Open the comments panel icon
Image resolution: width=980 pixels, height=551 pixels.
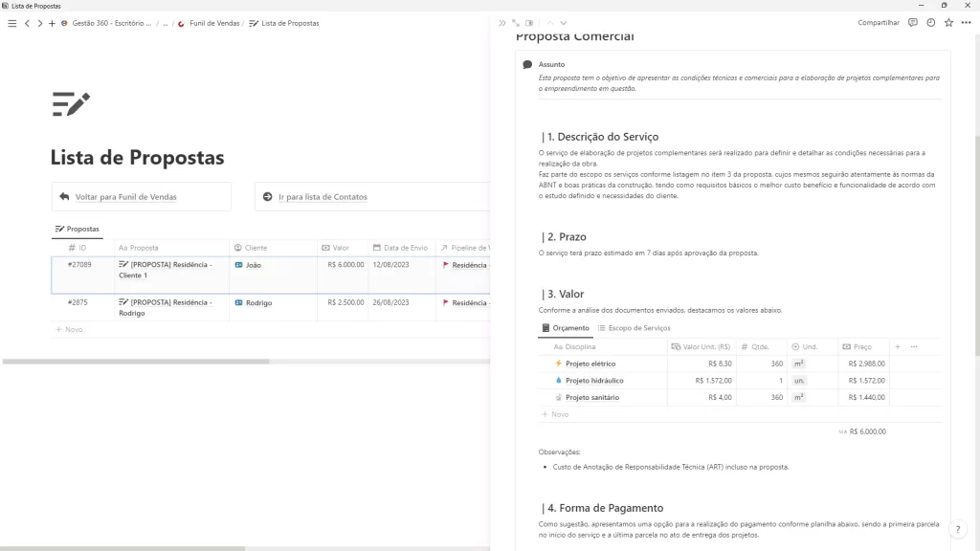click(913, 23)
